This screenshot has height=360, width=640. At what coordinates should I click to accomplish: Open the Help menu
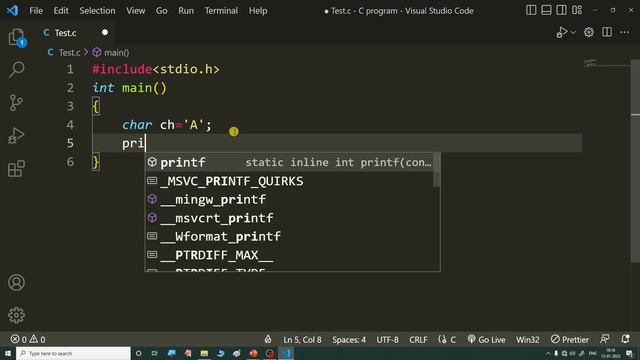pos(258,11)
